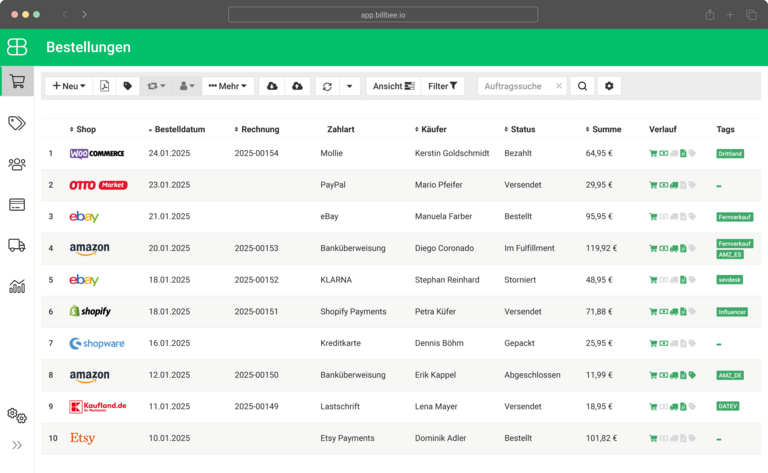This screenshot has width=768, height=473.
Task: Open the shipping truck icon in sidebar
Action: [x=17, y=245]
